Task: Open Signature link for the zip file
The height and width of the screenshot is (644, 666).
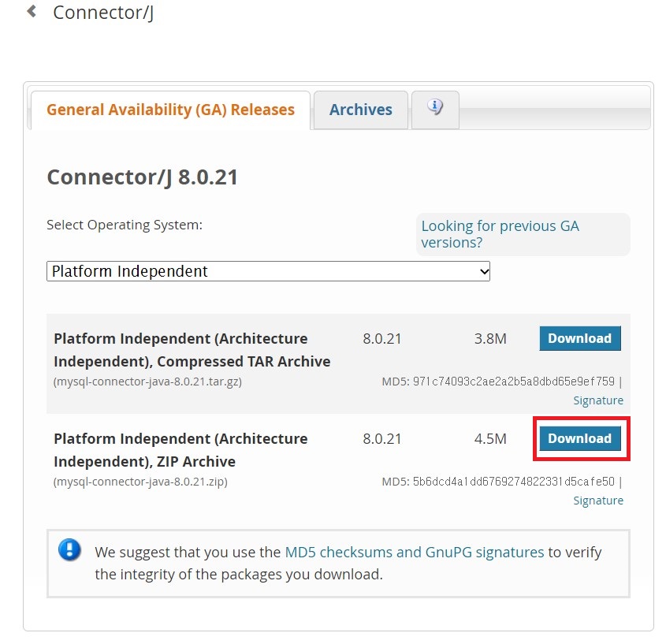Action: point(598,501)
